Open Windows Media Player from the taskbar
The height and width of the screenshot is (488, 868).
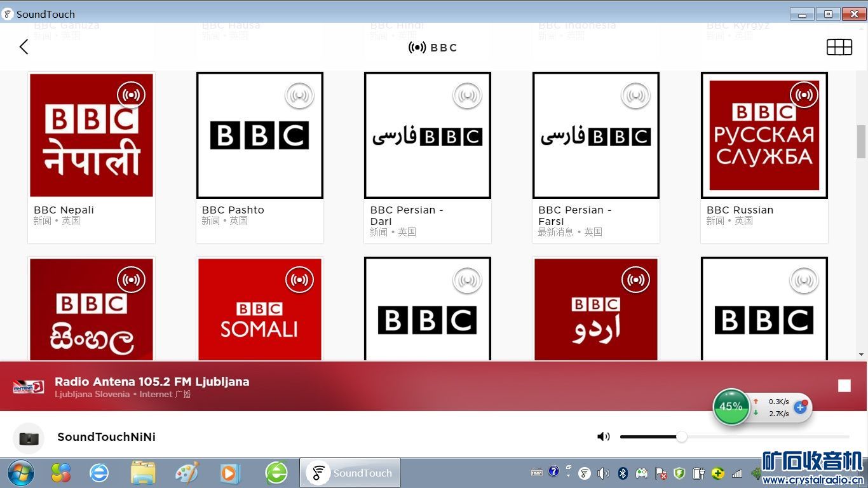point(230,473)
